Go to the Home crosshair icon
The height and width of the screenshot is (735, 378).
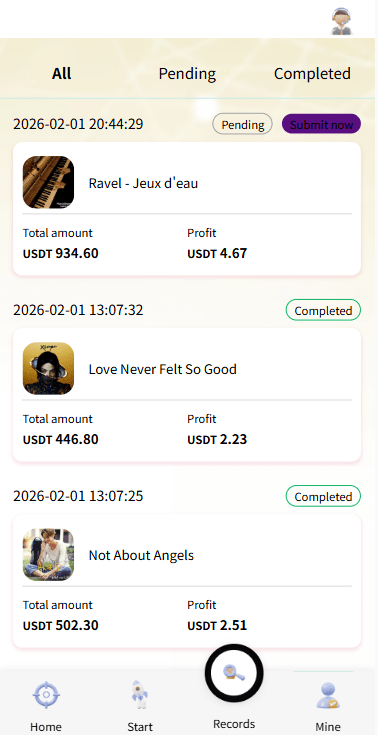(46, 696)
